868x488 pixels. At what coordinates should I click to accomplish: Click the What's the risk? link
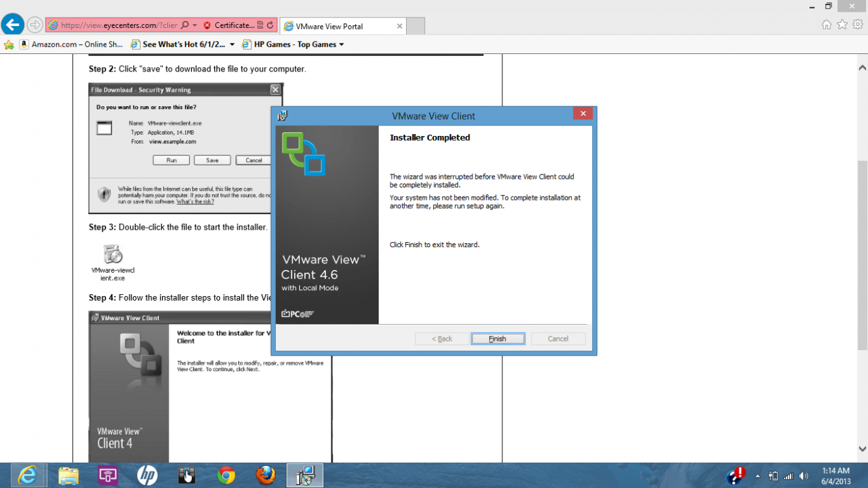[195, 202]
